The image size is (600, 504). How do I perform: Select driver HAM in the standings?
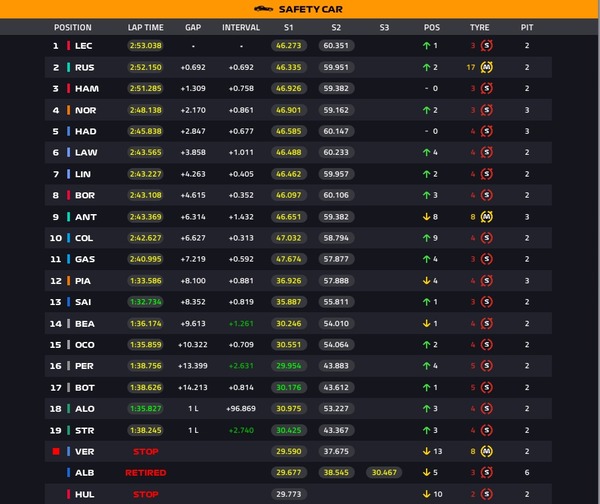click(x=87, y=89)
